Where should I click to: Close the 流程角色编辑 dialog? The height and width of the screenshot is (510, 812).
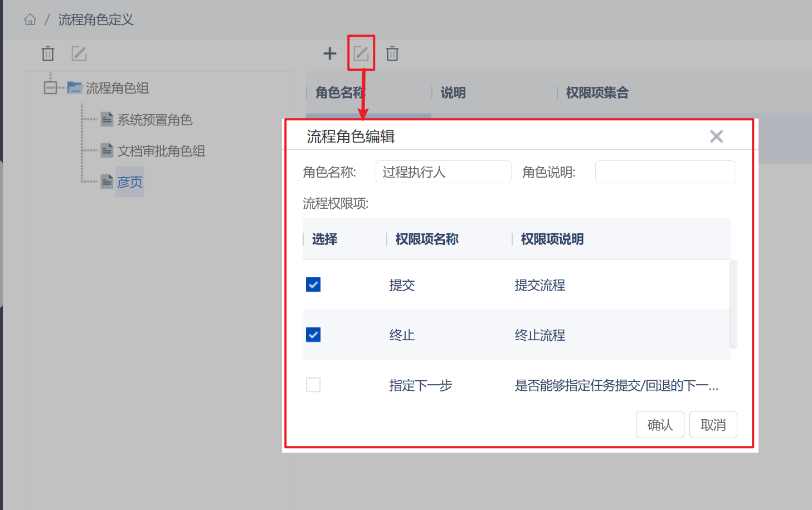coord(717,136)
